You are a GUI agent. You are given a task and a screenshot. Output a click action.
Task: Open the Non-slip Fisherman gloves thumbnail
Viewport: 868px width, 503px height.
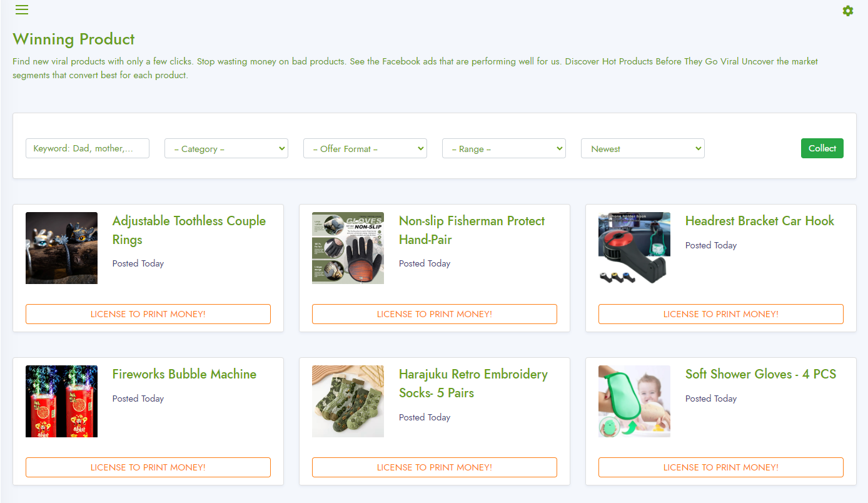point(348,248)
